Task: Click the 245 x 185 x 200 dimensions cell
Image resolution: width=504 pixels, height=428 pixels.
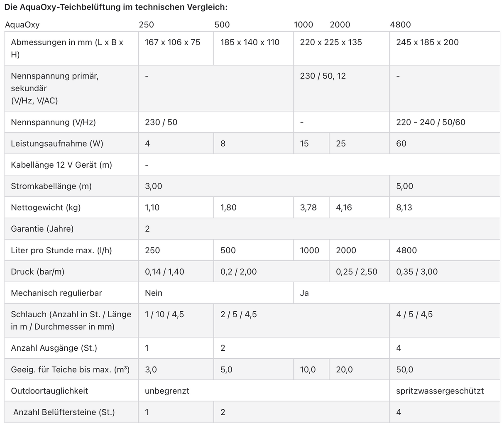Action: click(427, 42)
